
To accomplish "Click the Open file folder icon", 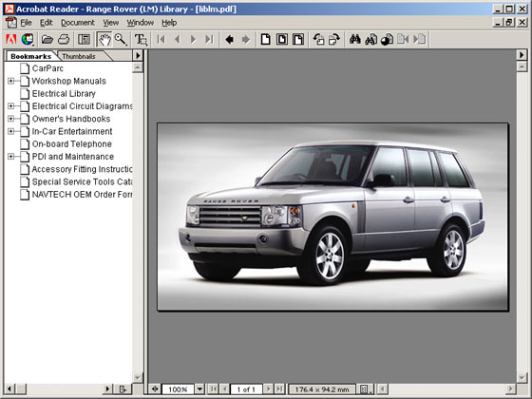I will pos(47,39).
